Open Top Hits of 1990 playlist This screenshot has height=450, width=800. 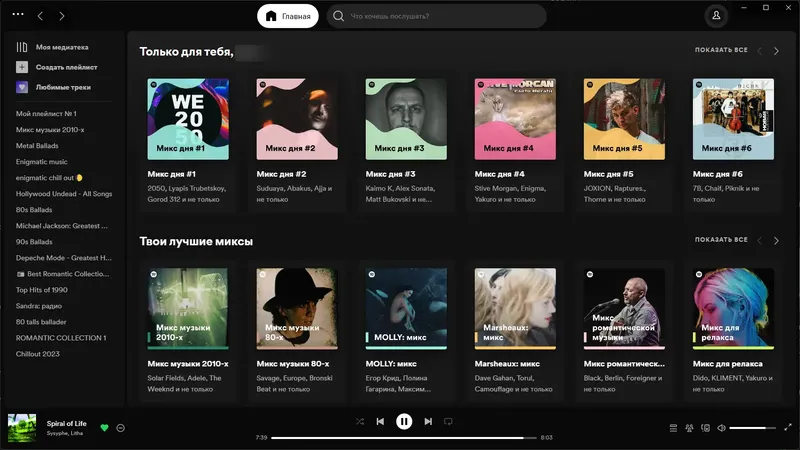coord(41,290)
